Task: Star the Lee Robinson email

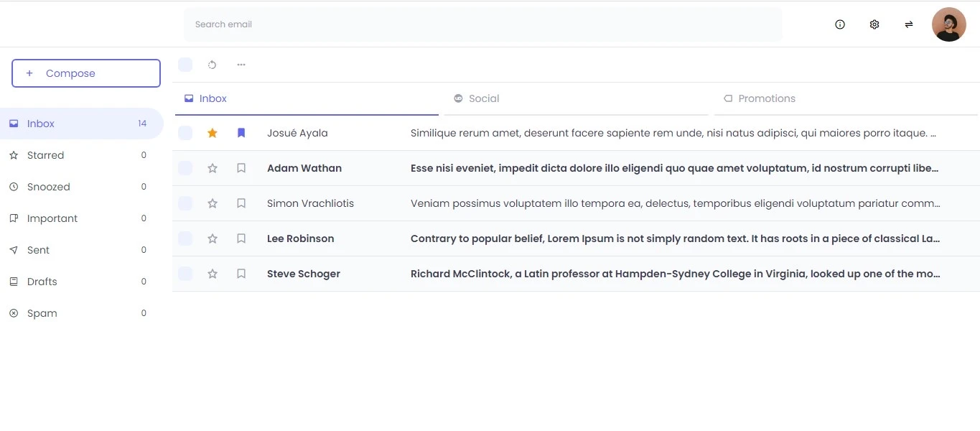Action: pos(213,238)
